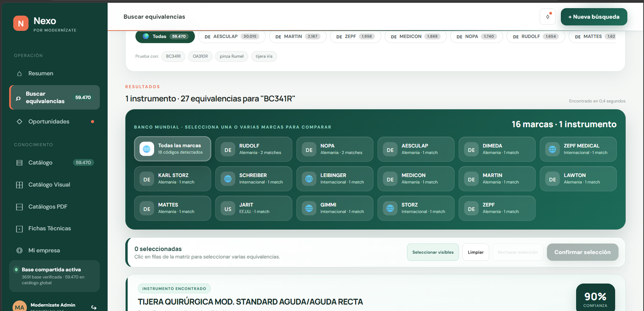This screenshot has height=311, width=644.
Task: Filter by the AESCULAP chip
Action: 231,36
